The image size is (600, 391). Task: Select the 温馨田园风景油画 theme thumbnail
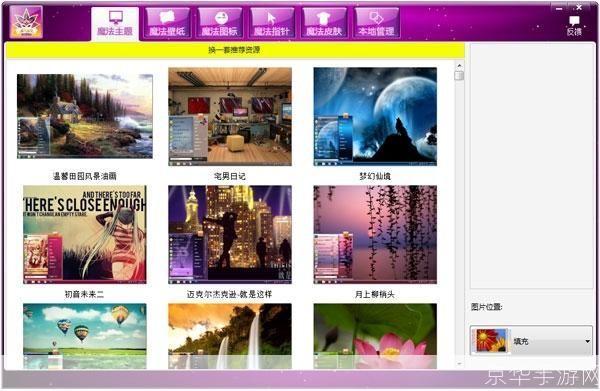tap(85, 116)
